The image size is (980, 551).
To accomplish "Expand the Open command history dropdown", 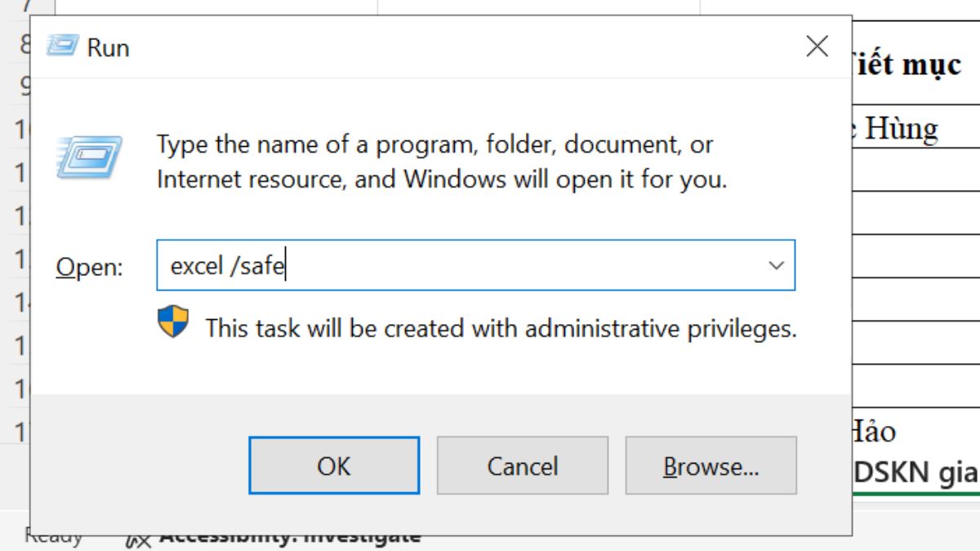I will pos(776,265).
